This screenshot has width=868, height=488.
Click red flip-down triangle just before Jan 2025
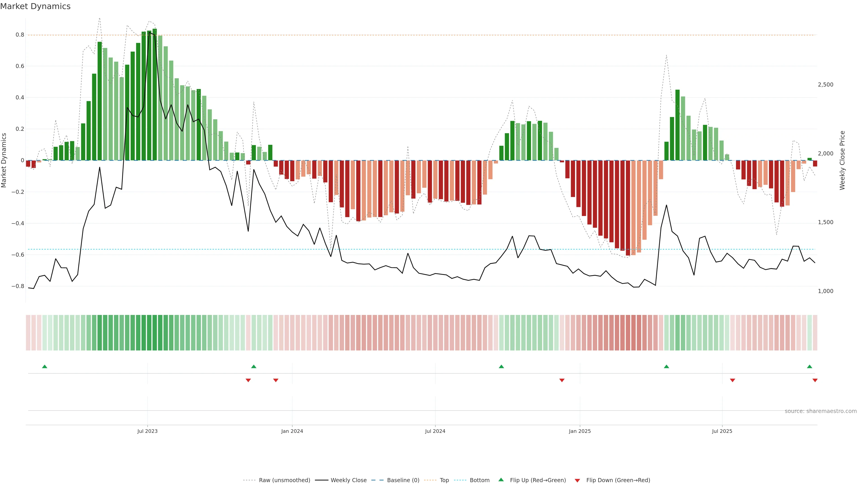coord(562,380)
